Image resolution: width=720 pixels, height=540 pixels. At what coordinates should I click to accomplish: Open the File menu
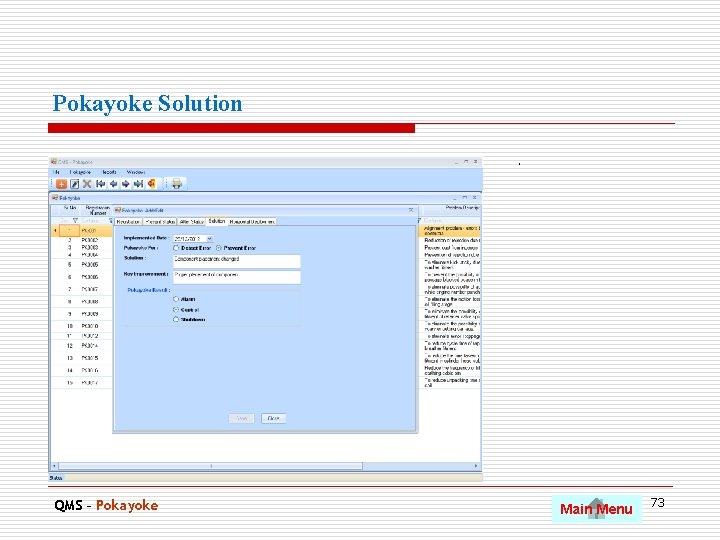click(x=56, y=172)
